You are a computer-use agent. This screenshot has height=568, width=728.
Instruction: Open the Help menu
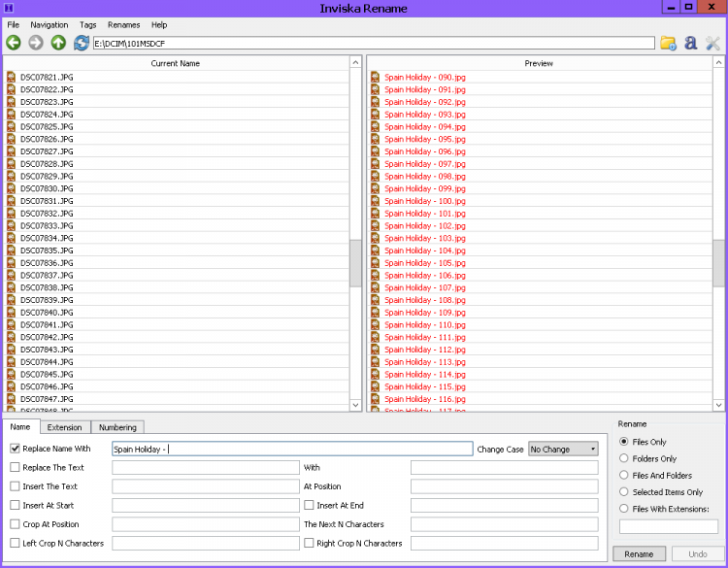159,25
